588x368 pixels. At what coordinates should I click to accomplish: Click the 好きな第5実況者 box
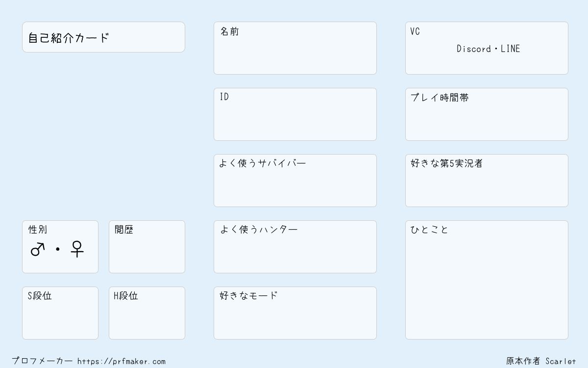point(487,181)
